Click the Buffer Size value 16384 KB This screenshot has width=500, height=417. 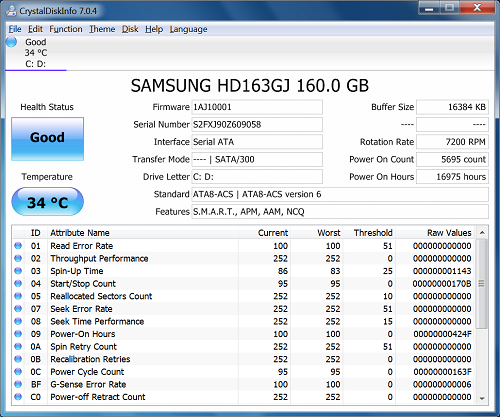tap(452, 107)
